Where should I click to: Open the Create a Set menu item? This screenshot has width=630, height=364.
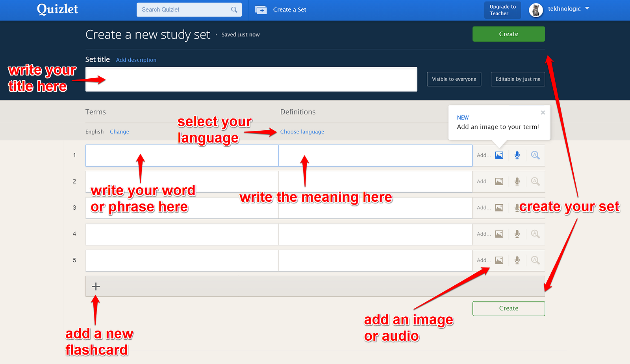tap(289, 10)
